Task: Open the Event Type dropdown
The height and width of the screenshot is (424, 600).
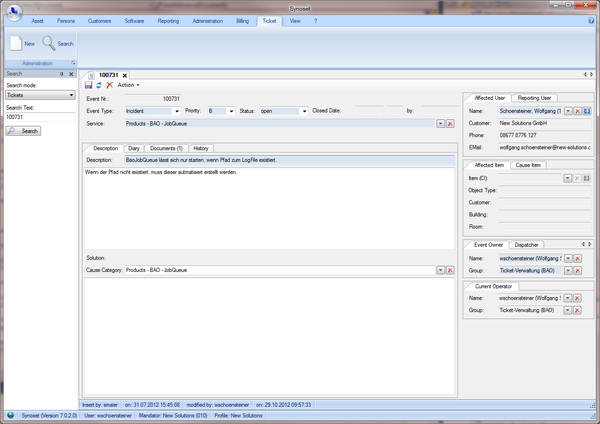Action: click(x=176, y=111)
